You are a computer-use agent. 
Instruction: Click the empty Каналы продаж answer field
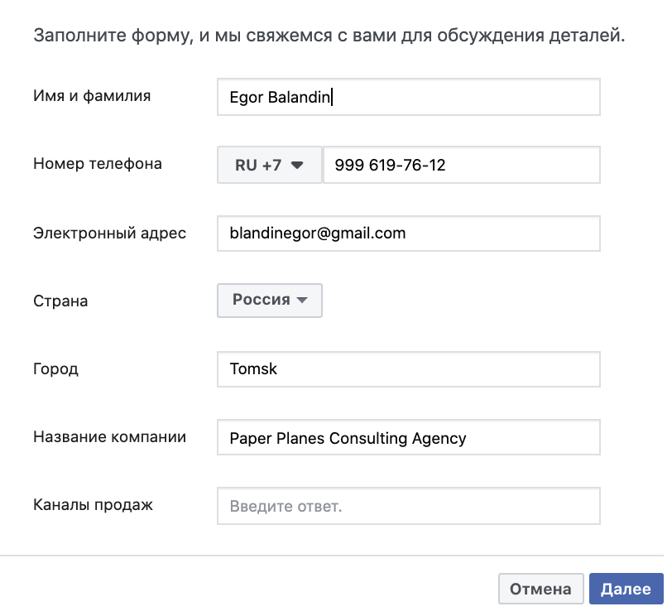[408, 506]
